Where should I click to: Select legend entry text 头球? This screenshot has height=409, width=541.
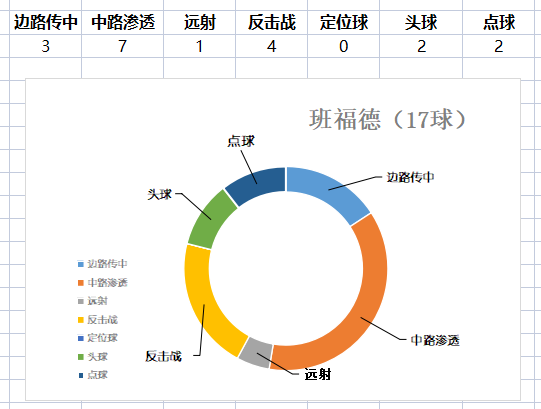pos(97,357)
